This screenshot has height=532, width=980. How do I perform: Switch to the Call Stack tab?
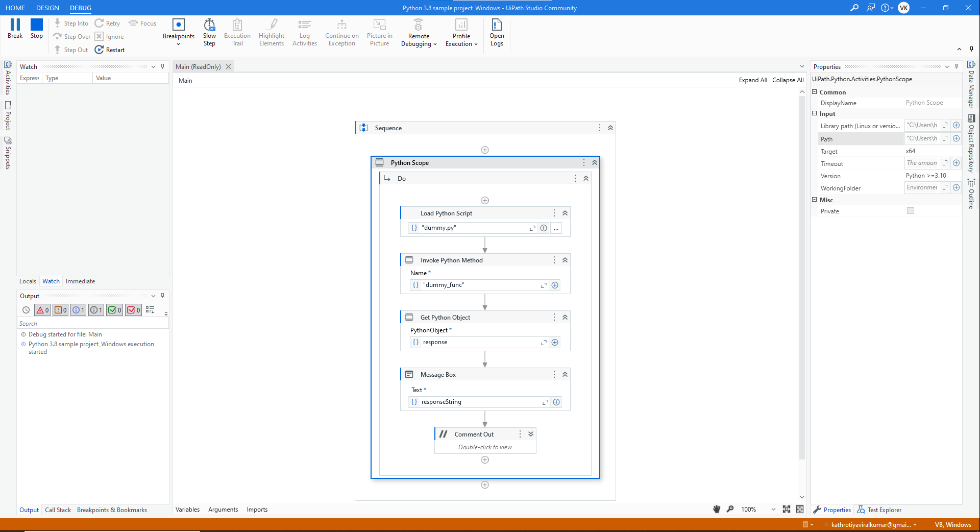point(58,510)
